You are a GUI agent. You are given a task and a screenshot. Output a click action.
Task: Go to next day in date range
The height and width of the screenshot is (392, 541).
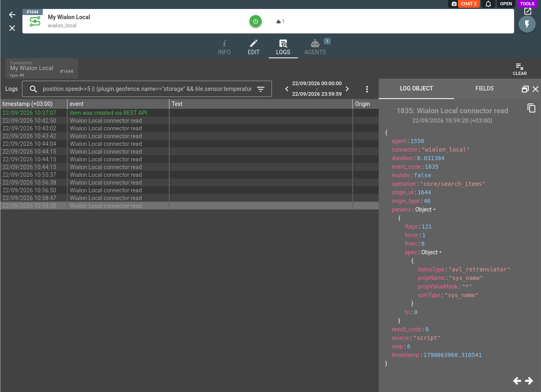pyautogui.click(x=347, y=89)
